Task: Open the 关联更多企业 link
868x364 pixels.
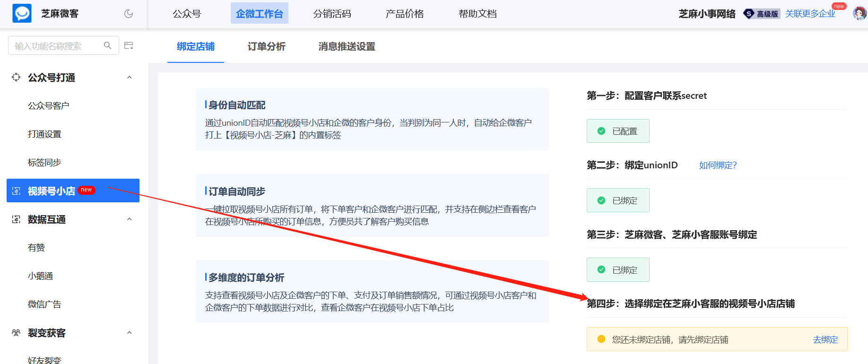Action: (810, 14)
